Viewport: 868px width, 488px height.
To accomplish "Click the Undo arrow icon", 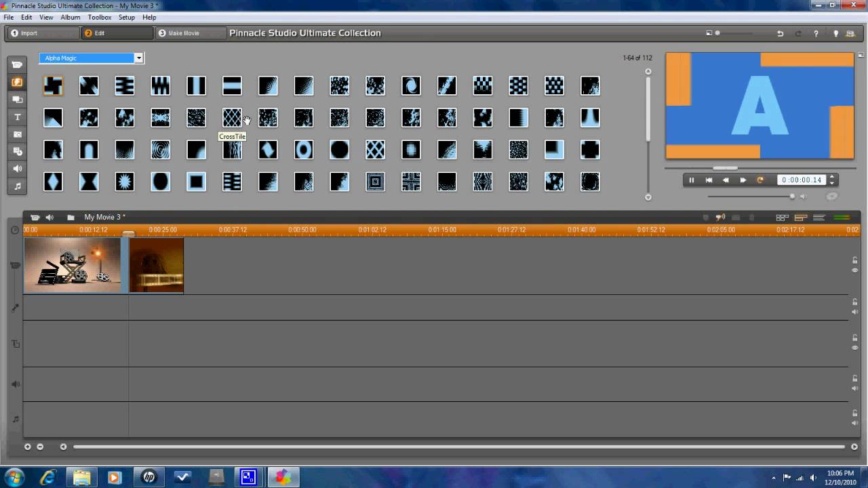I will [780, 33].
